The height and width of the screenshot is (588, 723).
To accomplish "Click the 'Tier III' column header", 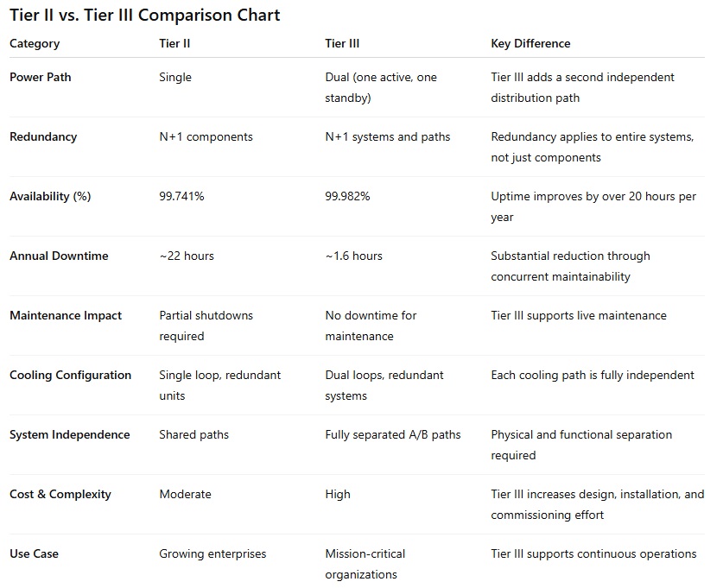I will (x=343, y=43).
